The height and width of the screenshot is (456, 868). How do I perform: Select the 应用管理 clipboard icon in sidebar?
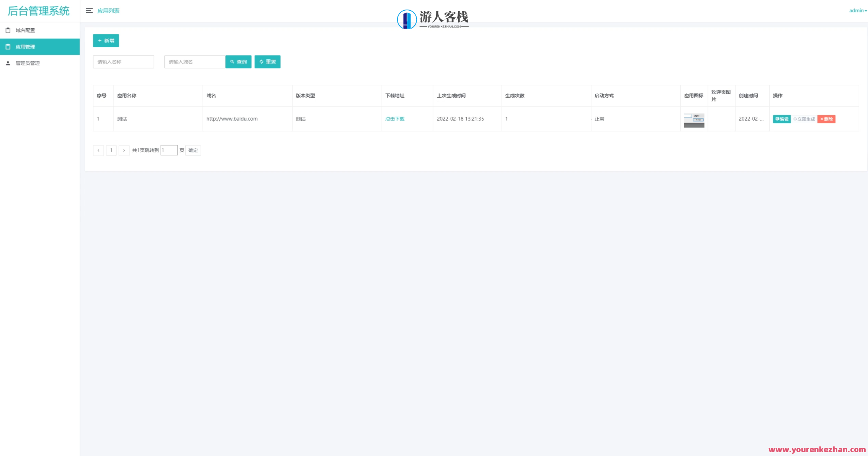click(8, 46)
